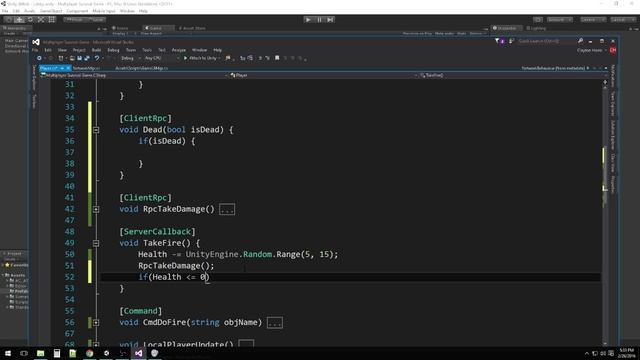Click Visual Studio navigate backward icon
640x360 pixels.
40,58
